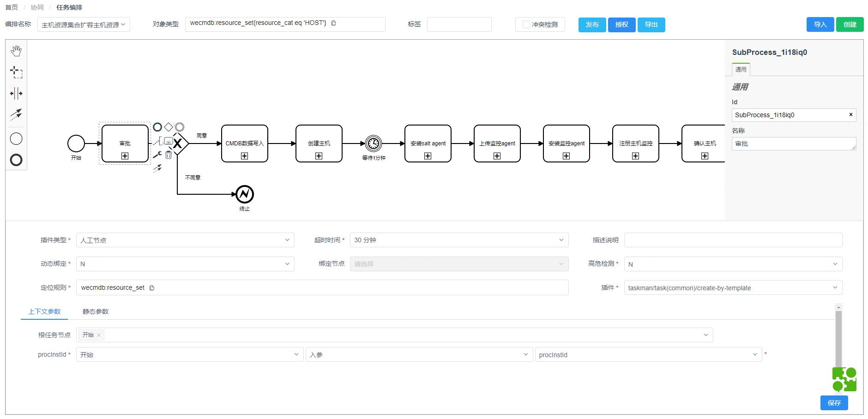Click the start event circle in palette

coord(16,138)
